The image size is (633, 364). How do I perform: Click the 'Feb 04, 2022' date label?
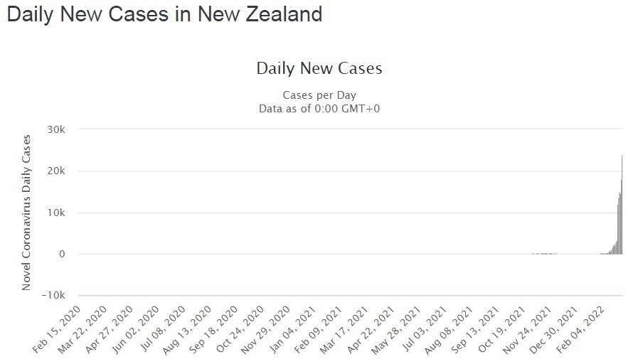pos(580,330)
